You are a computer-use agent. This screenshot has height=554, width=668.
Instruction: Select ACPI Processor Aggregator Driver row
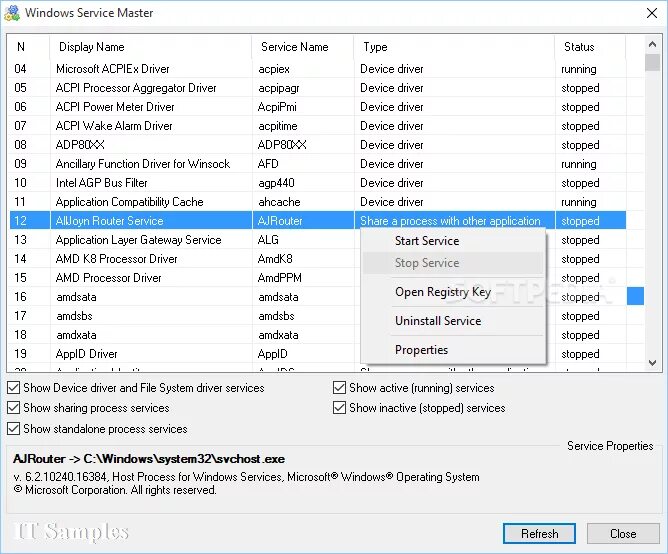[317, 88]
